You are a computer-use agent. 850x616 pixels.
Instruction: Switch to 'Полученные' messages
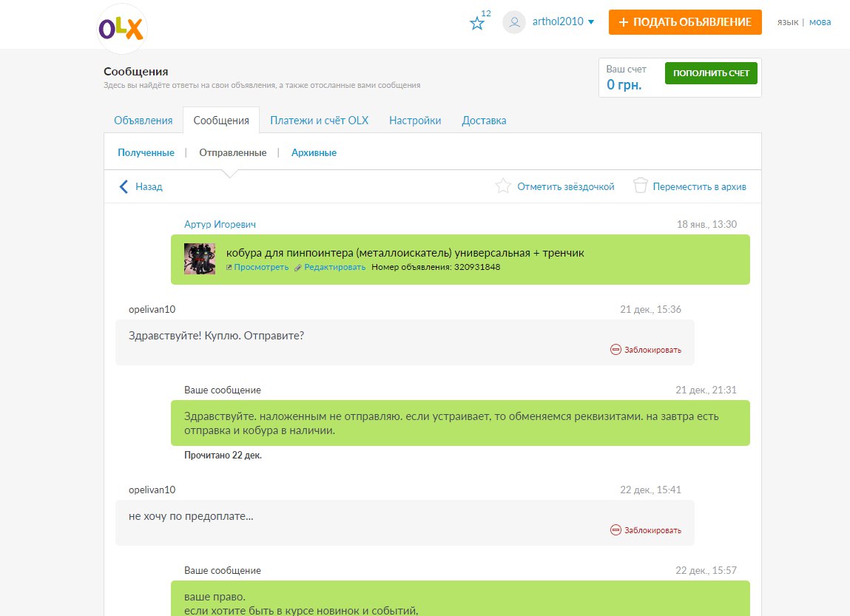click(146, 153)
